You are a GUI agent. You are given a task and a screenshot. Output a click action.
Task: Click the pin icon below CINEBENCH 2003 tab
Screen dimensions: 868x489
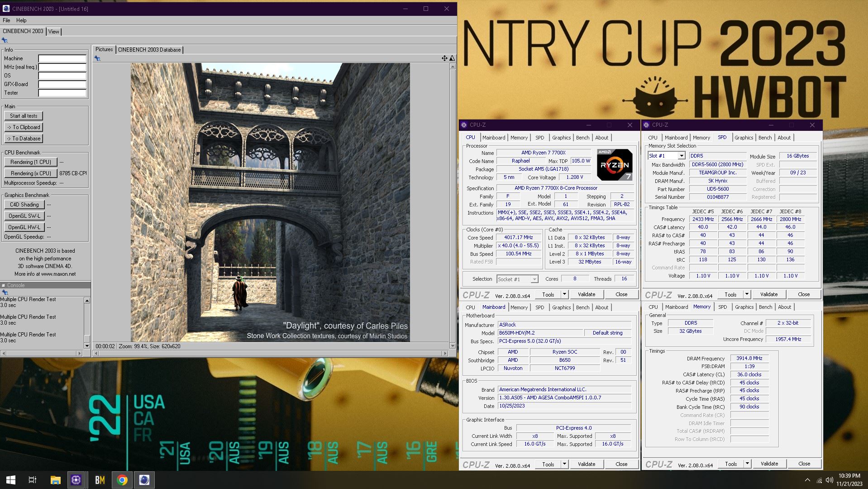point(5,40)
